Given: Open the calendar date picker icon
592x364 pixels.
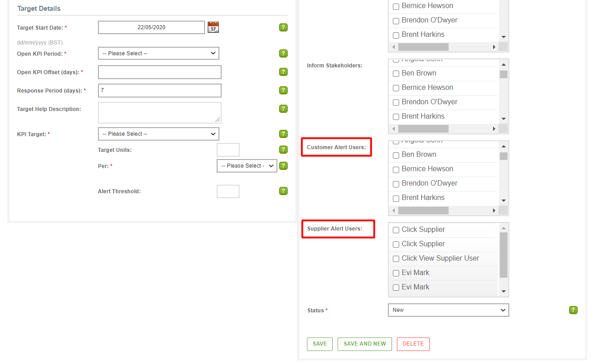Looking at the screenshot, I should [213, 27].
